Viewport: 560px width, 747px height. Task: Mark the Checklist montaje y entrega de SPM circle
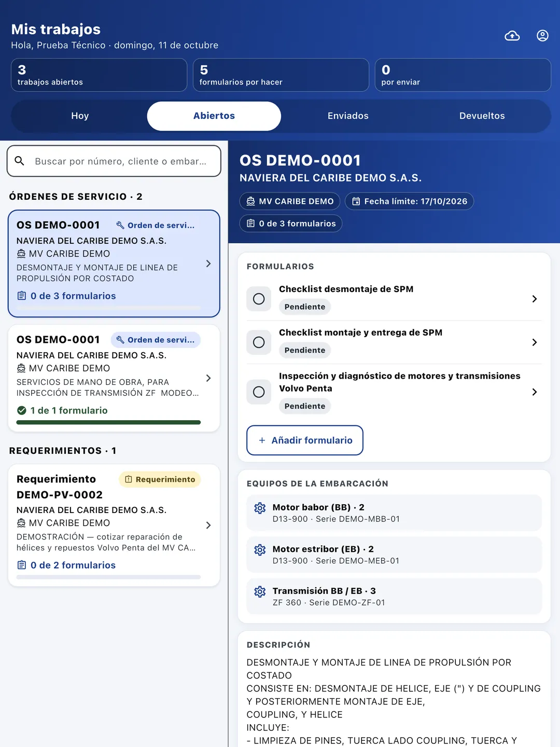pyautogui.click(x=259, y=342)
